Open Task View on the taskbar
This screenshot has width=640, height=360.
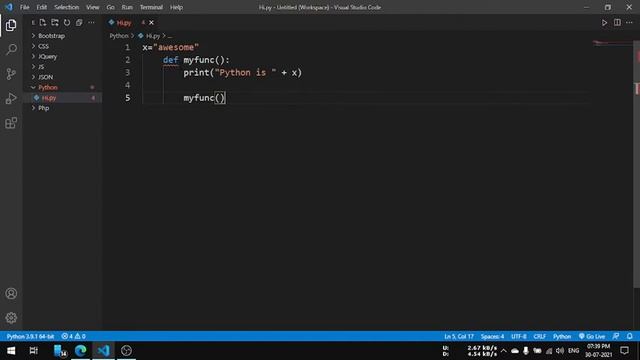(33, 351)
